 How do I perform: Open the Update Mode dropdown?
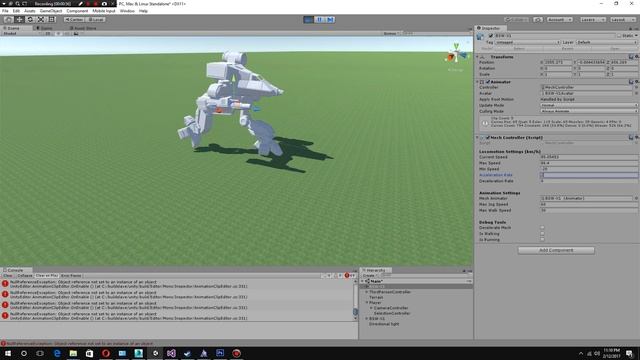[589, 105]
